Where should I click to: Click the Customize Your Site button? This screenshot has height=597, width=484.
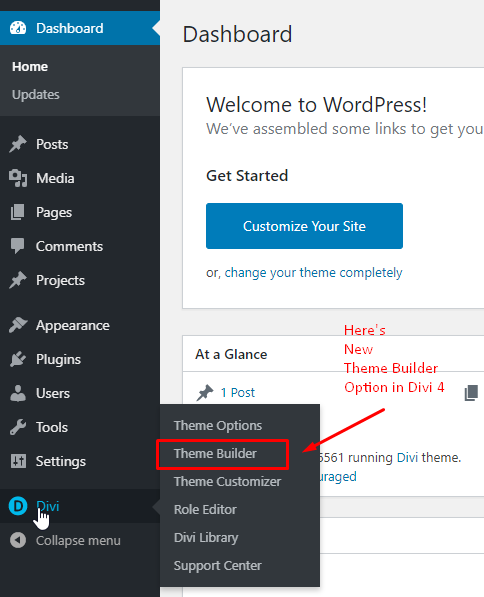[304, 226]
